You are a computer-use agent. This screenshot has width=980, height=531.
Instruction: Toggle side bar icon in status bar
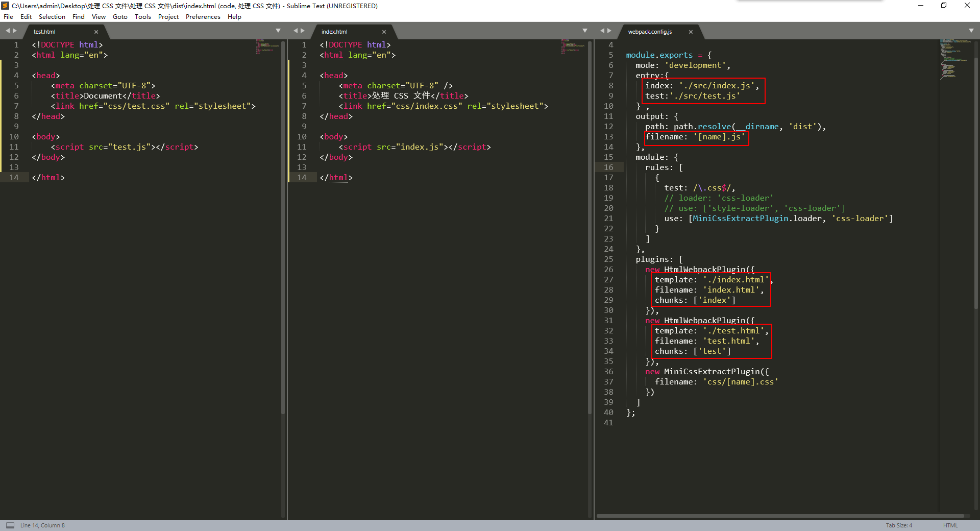coord(10,525)
